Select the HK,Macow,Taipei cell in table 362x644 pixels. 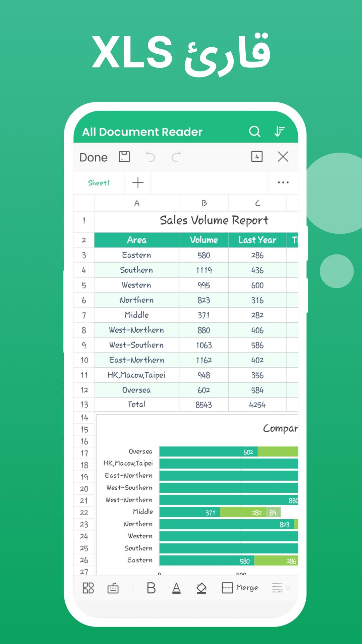pyautogui.click(x=137, y=375)
